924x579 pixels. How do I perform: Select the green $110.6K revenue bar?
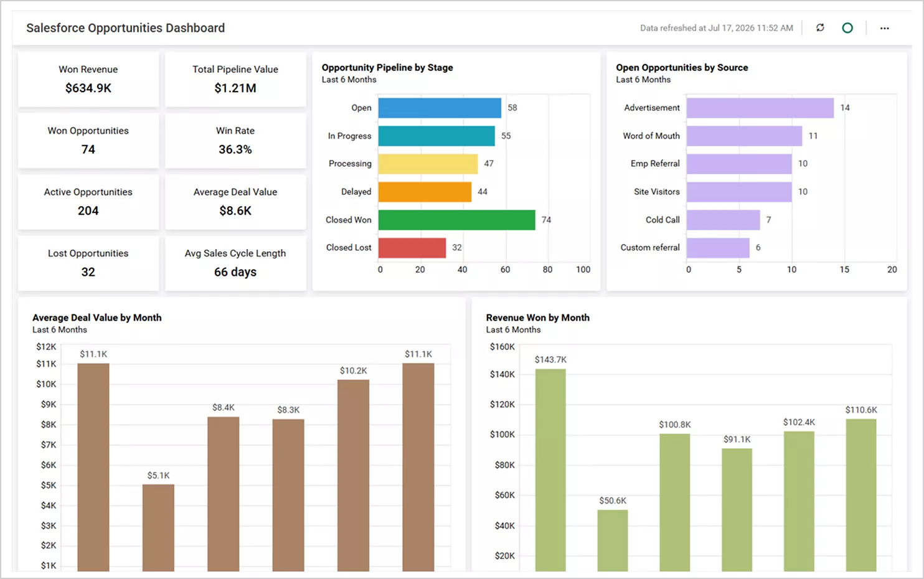pos(861,495)
